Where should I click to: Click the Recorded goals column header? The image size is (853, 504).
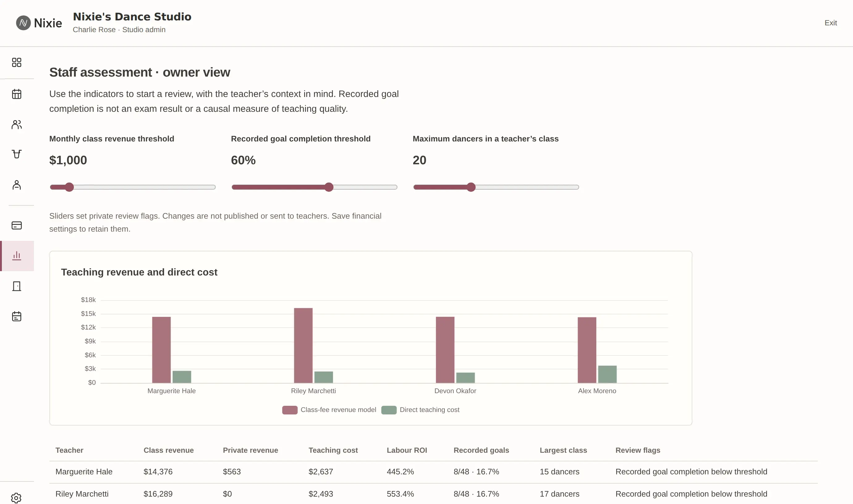click(x=481, y=450)
